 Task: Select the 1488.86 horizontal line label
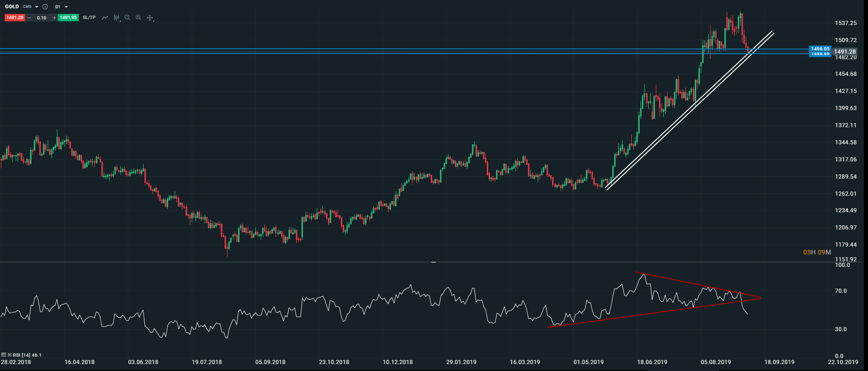(820, 54)
